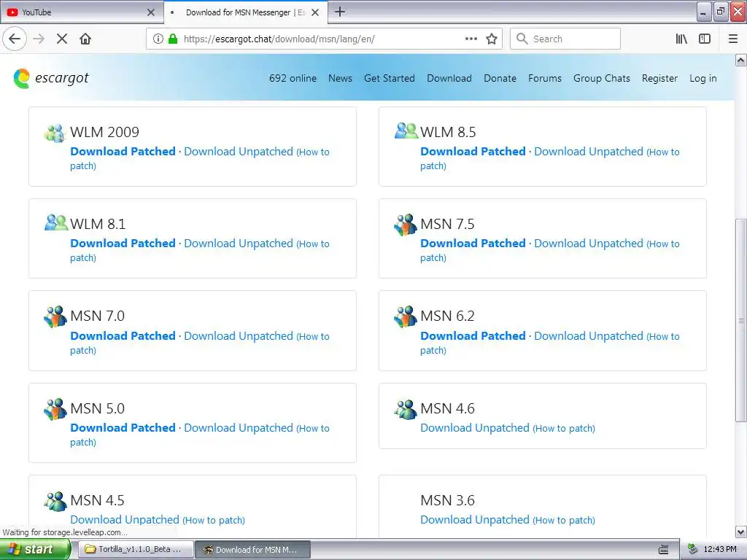The height and width of the screenshot is (560, 747).
Task: Close the YouTube tab
Action: point(151,12)
